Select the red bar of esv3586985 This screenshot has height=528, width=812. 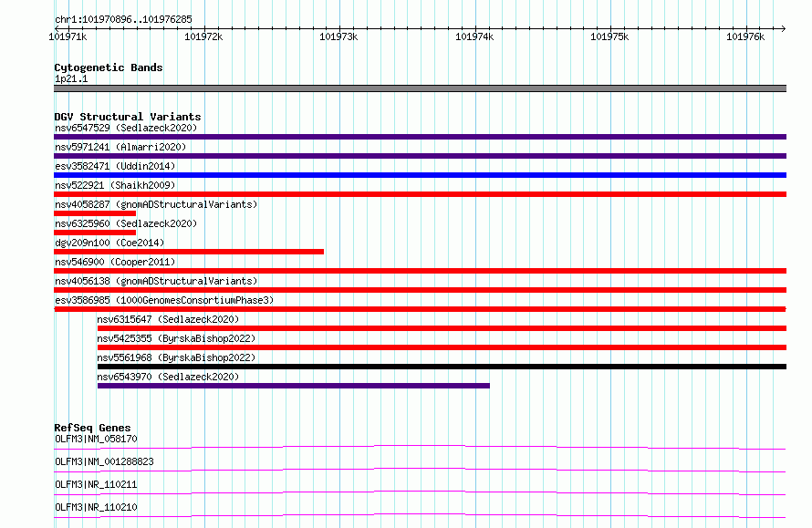[x=420, y=309]
